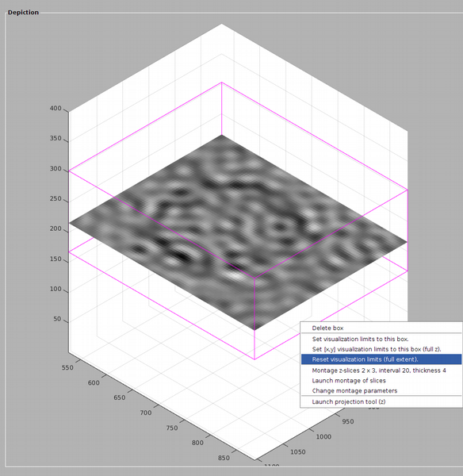The width and height of the screenshot is (463, 476).
Task: Click the Depiction panel title
Action: click(23, 13)
